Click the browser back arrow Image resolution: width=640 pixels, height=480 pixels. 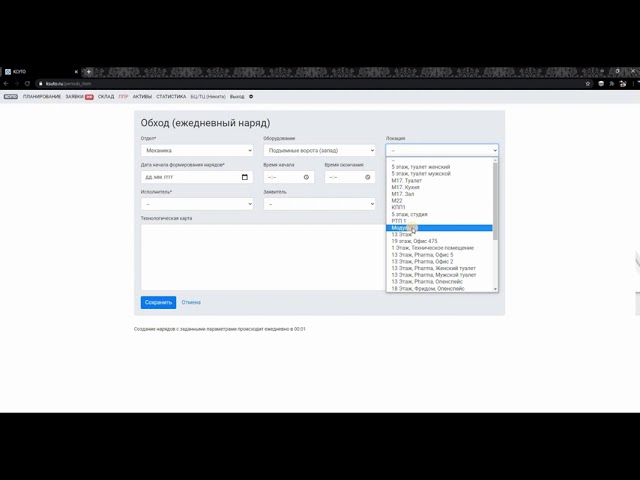7,83
